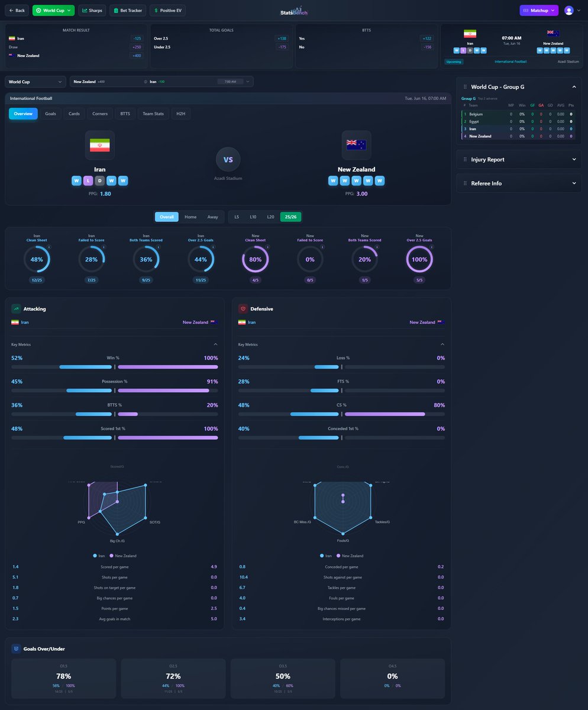Select Iran match result odds -125
Viewport: 588px width, 710px height.
click(x=137, y=38)
